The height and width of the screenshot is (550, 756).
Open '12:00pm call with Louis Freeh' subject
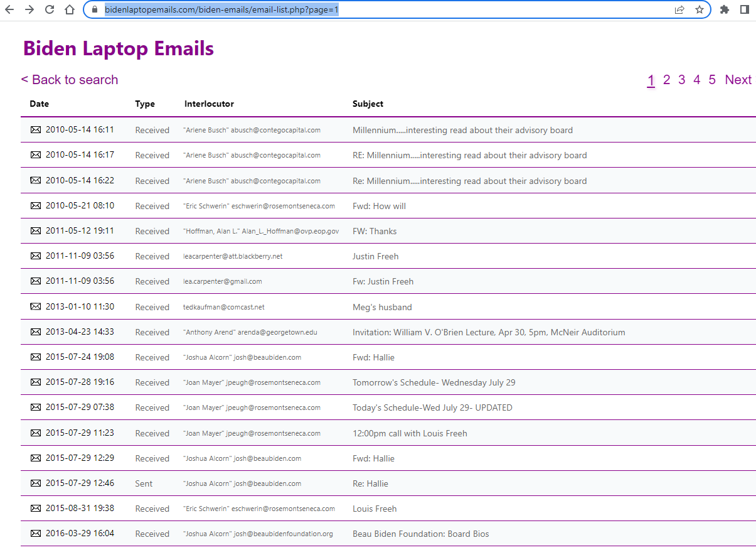tap(410, 433)
